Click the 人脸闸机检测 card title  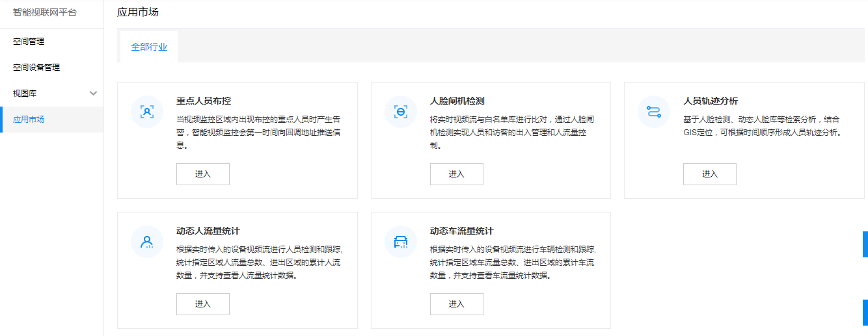click(457, 101)
